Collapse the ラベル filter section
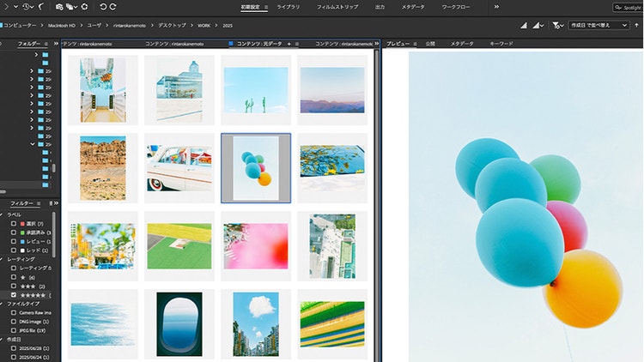644x362 pixels. tap(3, 214)
